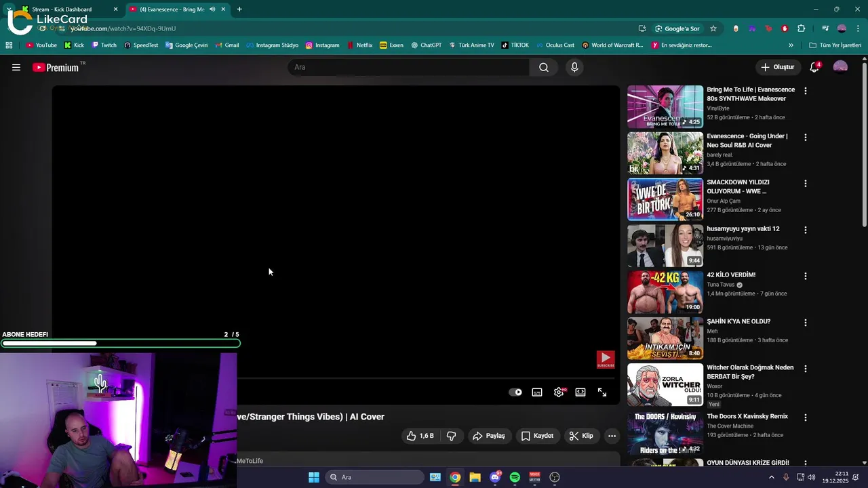Image resolution: width=868 pixels, height=488 pixels.
Task: Open options for Witcher Olarak Doğmak video
Action: tap(806, 369)
